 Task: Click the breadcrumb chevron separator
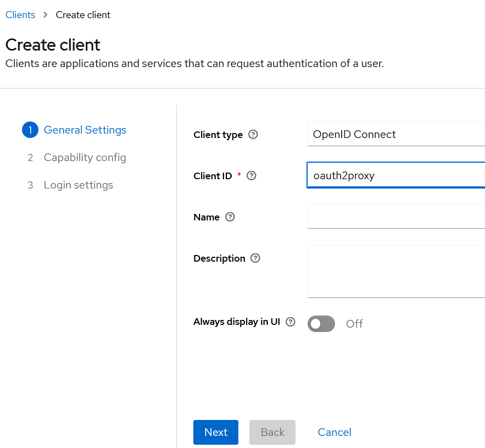click(x=46, y=15)
